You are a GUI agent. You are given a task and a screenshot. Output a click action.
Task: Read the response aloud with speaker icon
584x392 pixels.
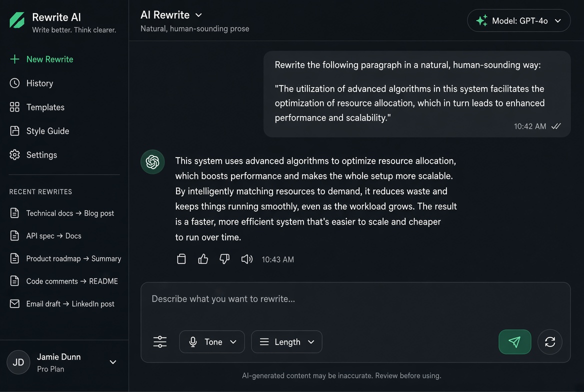click(246, 259)
